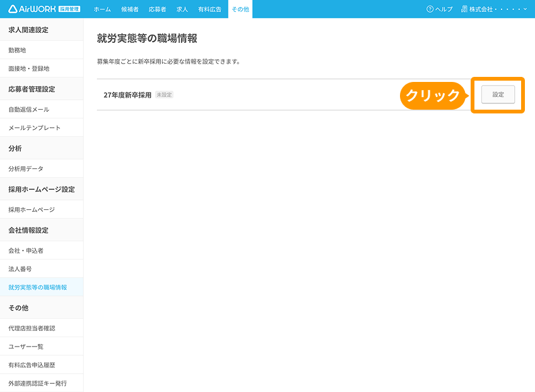Click the 設定 button for 27年度新卒採用
Image resolution: width=535 pixels, height=392 pixels.
click(498, 95)
